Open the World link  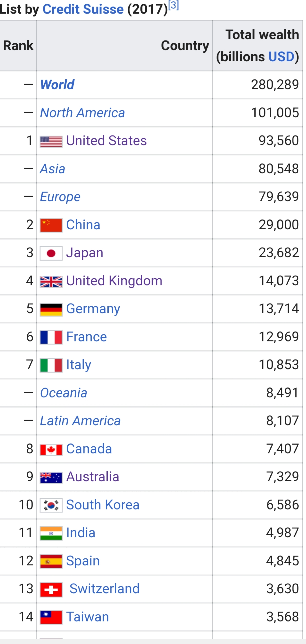(57, 84)
